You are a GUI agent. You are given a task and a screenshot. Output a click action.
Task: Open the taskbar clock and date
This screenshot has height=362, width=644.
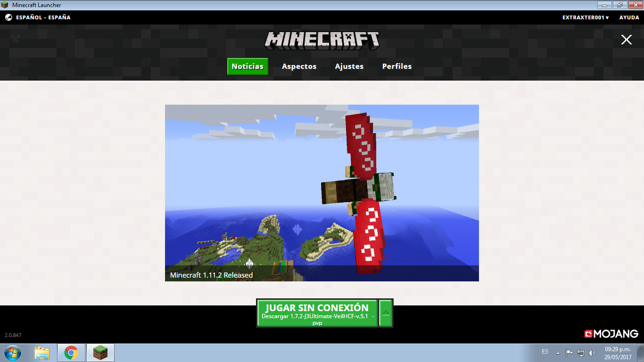[x=618, y=353]
